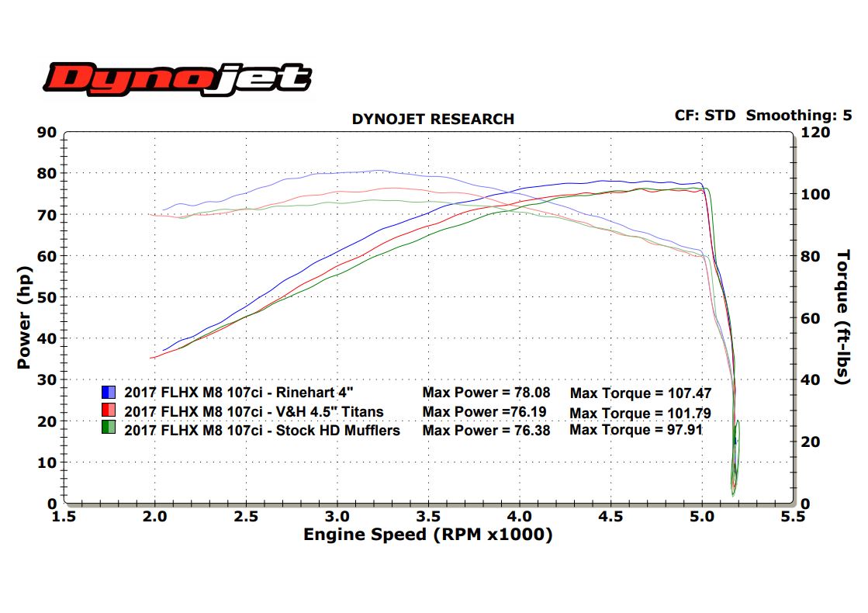
Task: Click the Max Power = 76.19 value
Action: tap(486, 412)
